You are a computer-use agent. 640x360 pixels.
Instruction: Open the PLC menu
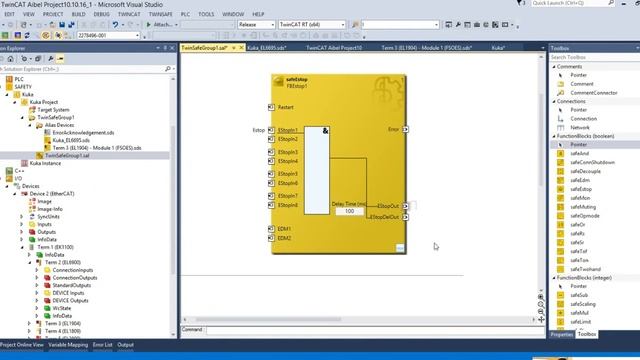(x=185, y=14)
